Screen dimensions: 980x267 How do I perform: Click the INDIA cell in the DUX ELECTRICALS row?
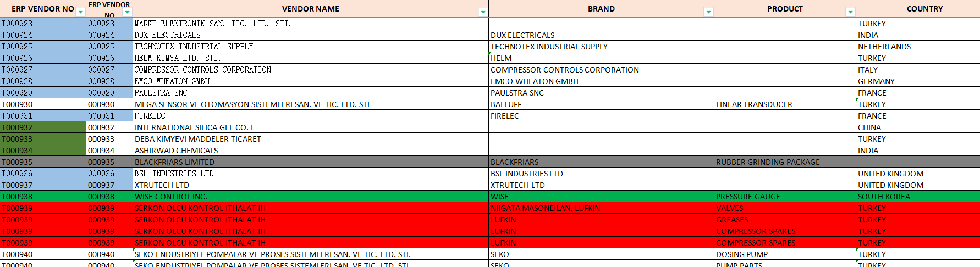tap(918, 35)
